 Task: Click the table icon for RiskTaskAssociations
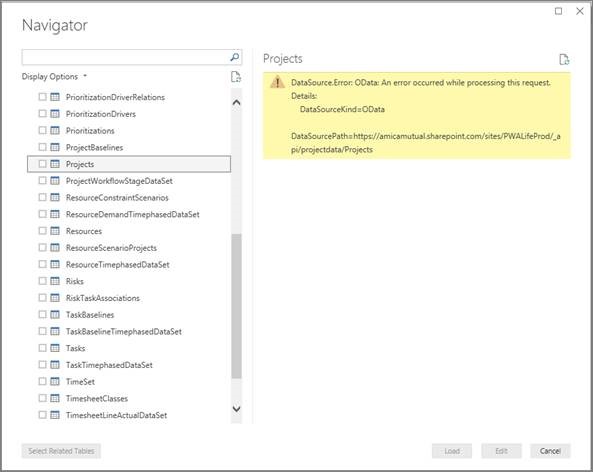[55, 298]
